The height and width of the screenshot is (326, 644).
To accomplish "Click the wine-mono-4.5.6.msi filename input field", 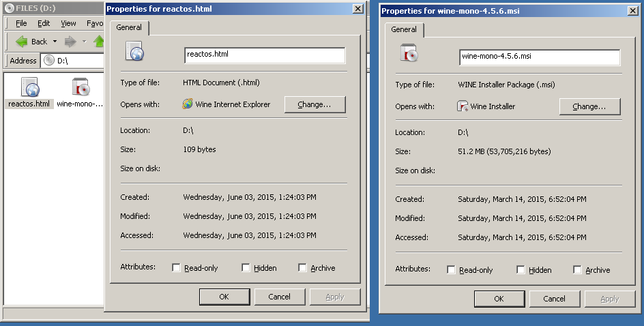I will pyautogui.click(x=540, y=57).
